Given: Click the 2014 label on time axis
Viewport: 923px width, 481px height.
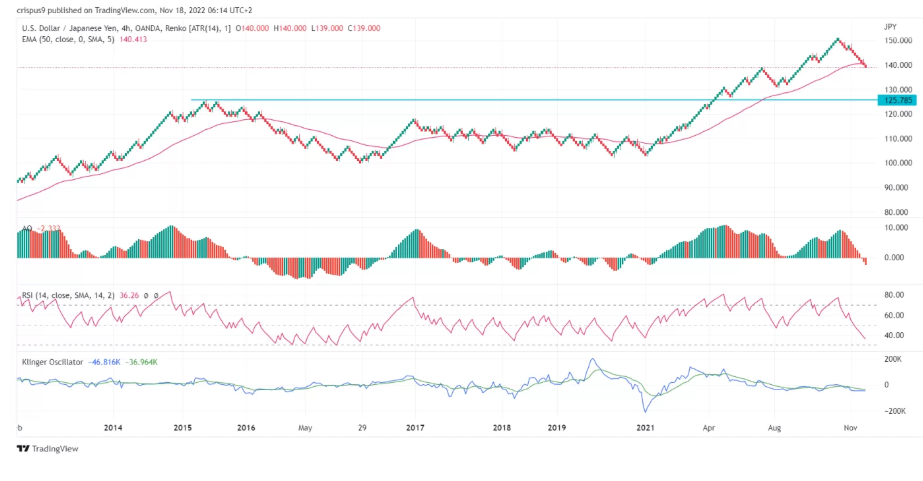Looking at the screenshot, I should pyautogui.click(x=113, y=427).
